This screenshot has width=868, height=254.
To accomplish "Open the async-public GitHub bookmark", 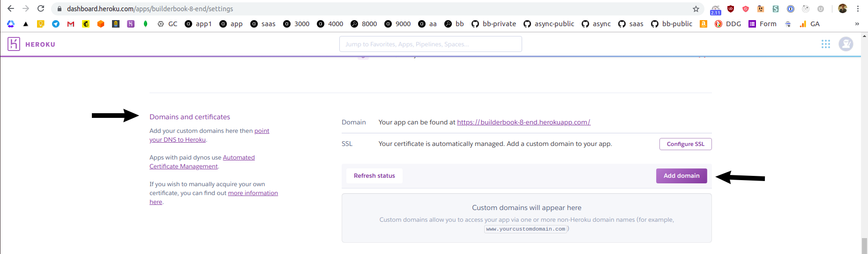I will point(549,24).
